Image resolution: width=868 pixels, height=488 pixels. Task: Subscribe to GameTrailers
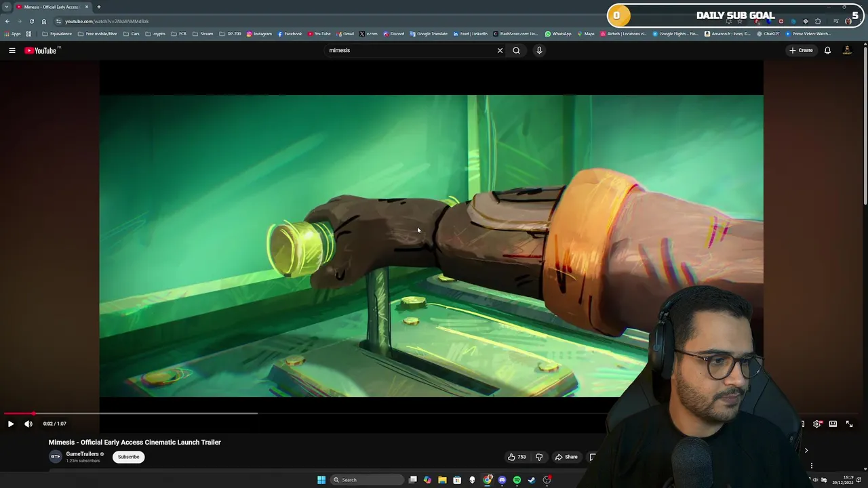(128, 457)
